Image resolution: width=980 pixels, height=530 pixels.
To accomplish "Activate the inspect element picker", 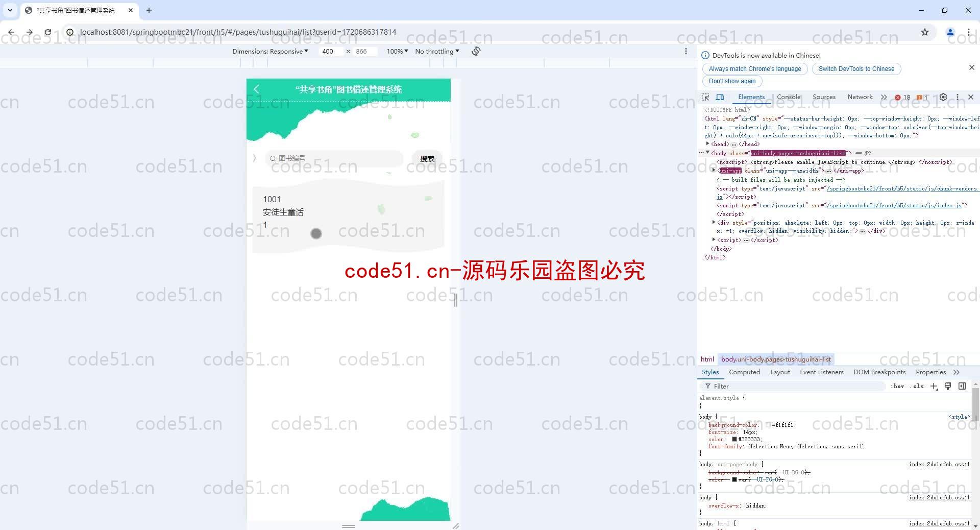I will 705,97.
